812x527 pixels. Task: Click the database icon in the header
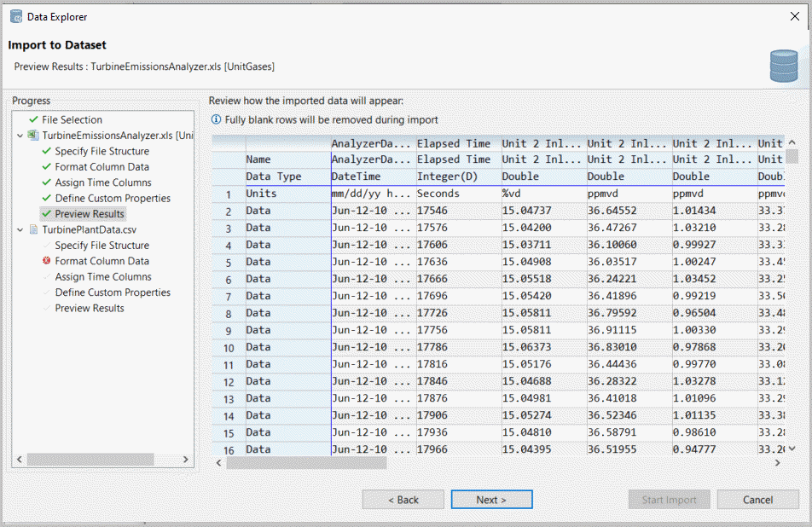[783, 66]
